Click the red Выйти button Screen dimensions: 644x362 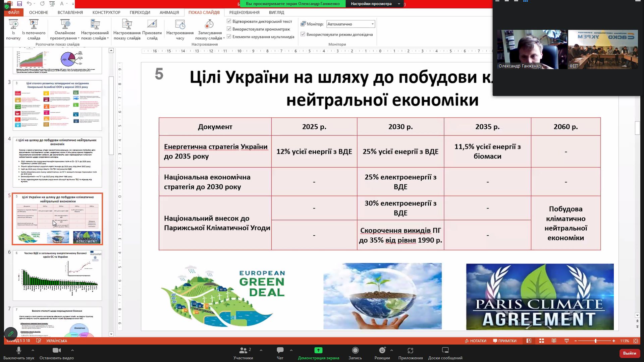click(629, 353)
